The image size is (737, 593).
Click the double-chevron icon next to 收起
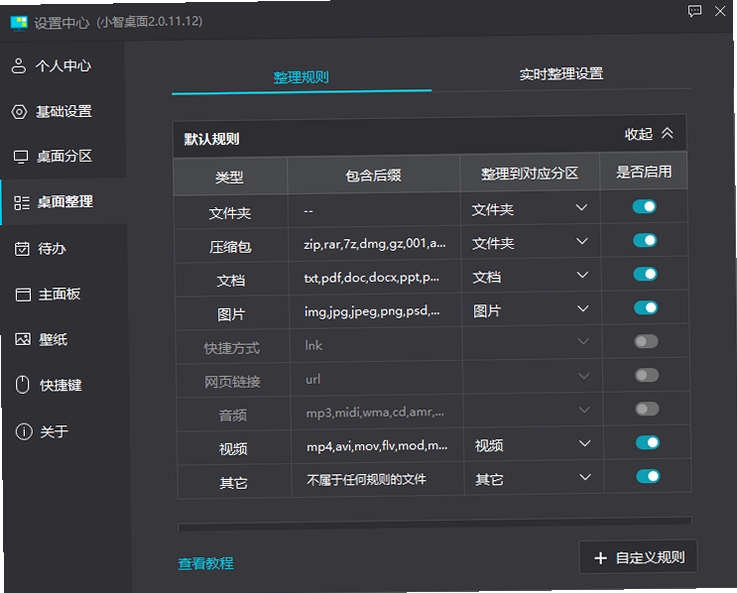pyautogui.click(x=667, y=133)
